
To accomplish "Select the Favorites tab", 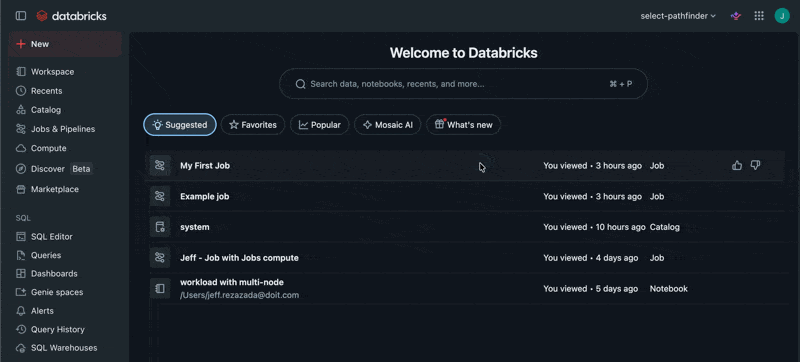I will coord(253,124).
